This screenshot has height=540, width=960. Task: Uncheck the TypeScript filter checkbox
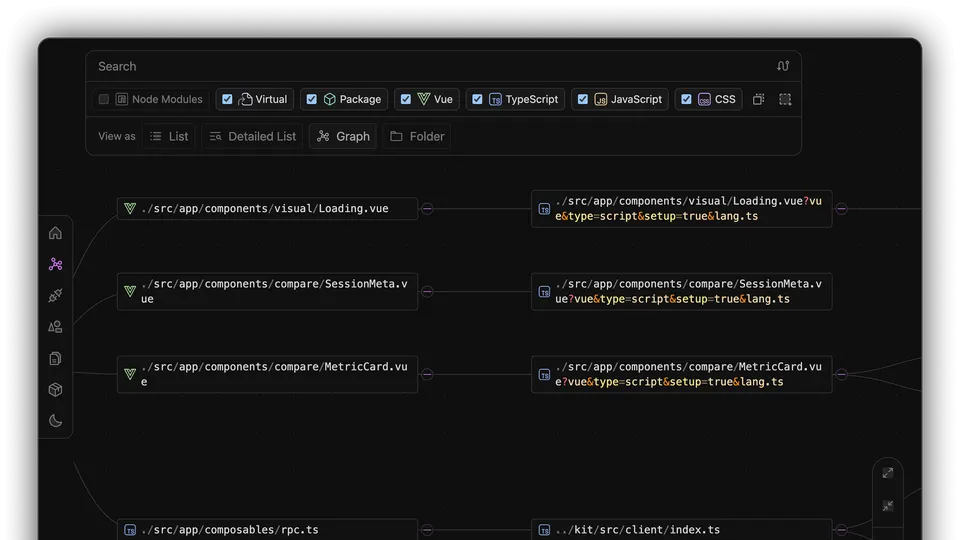[478, 99]
